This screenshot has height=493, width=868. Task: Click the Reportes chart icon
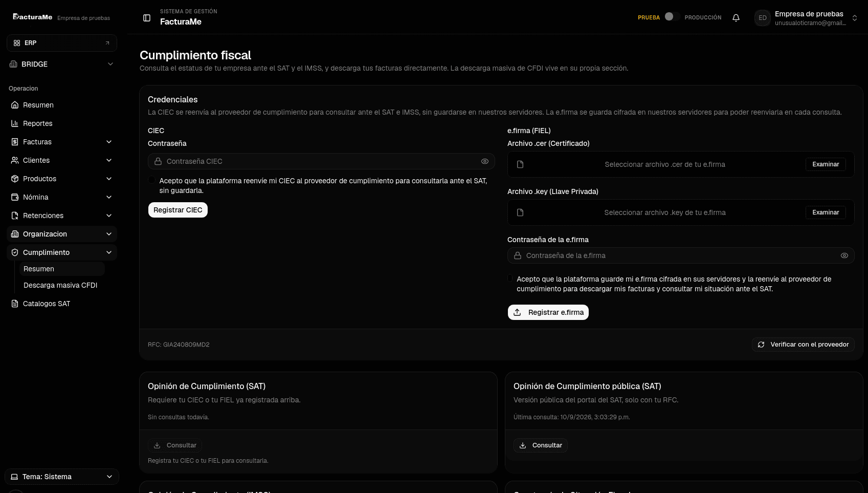(15, 123)
